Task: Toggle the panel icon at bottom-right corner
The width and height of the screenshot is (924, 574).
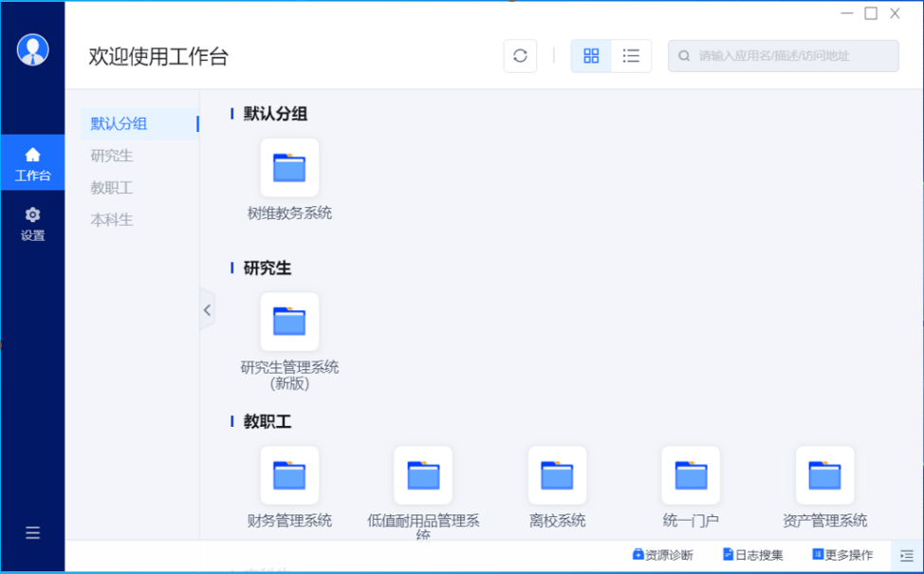Action: (906, 555)
